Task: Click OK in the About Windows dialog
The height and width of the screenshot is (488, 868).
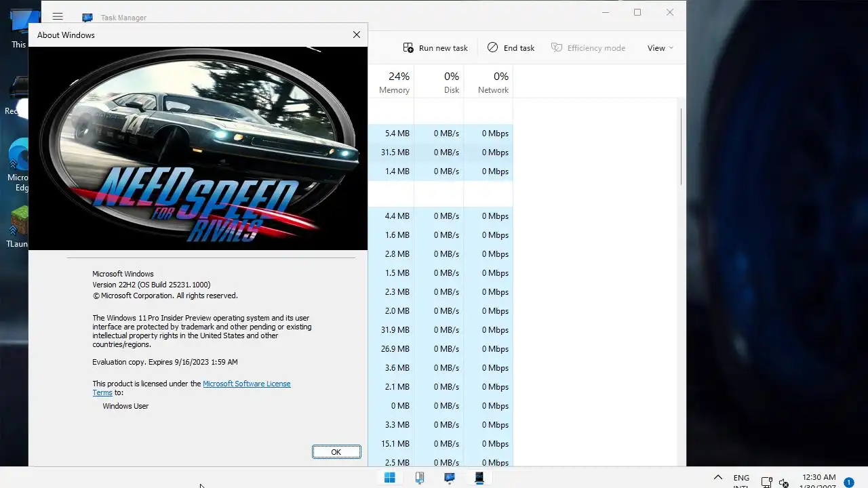Action: (336, 452)
